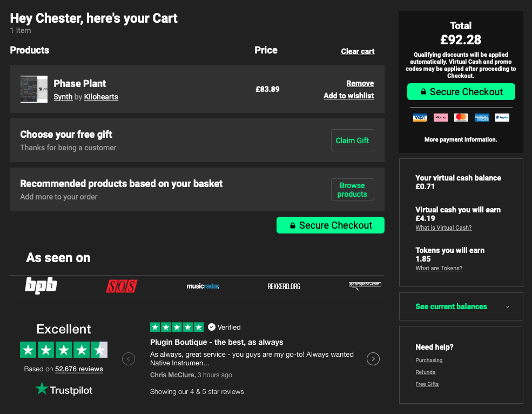This screenshot has width=532, height=414.
Task: Open What are Tokens? link
Action: point(439,268)
